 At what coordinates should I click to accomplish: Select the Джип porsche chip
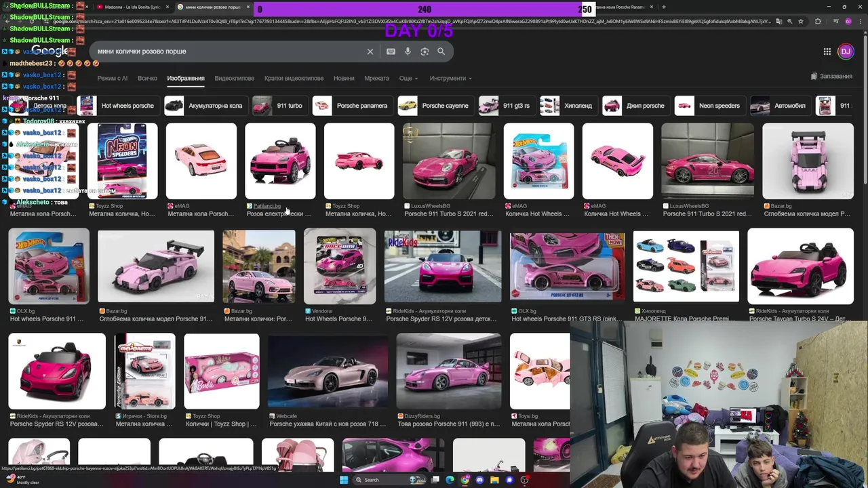coord(635,106)
